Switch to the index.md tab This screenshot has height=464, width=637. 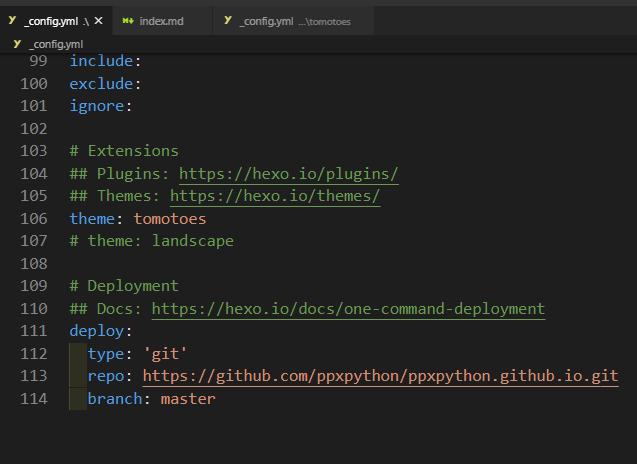(162, 21)
